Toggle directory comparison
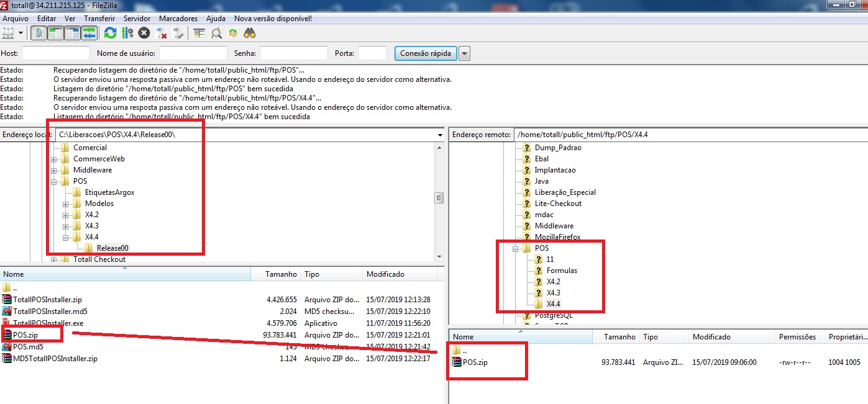 pos(216,33)
